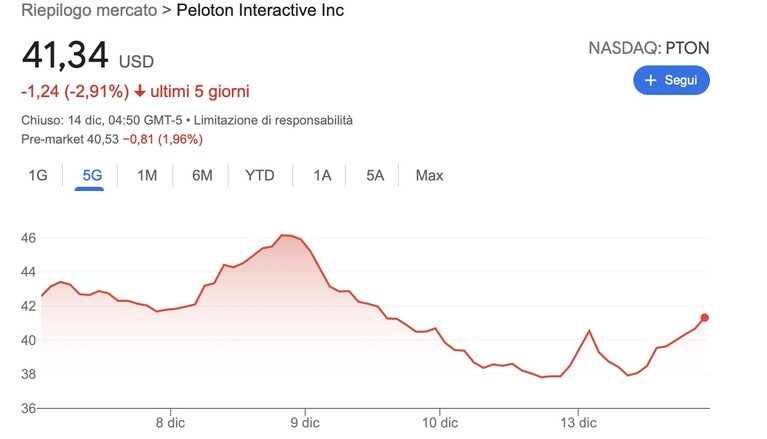The width and height of the screenshot is (767, 439).
Task: Click the chart peak near 46
Action: pos(286,235)
